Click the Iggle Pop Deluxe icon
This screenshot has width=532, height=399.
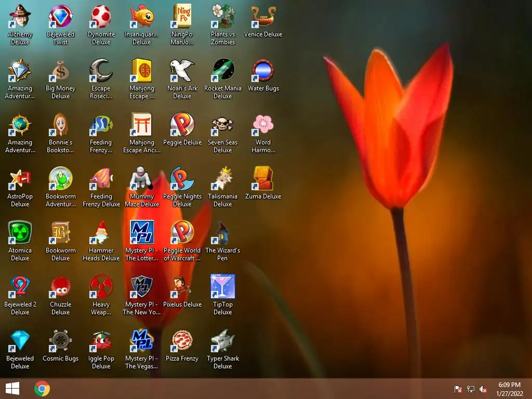pos(101,340)
